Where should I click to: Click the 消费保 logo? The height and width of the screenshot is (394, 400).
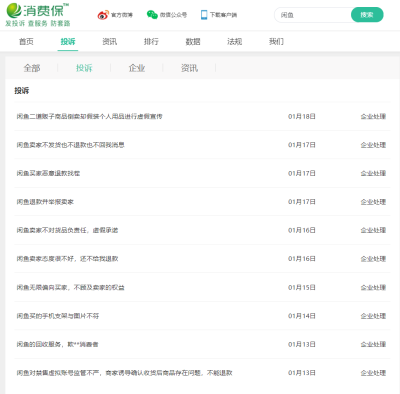(x=37, y=15)
